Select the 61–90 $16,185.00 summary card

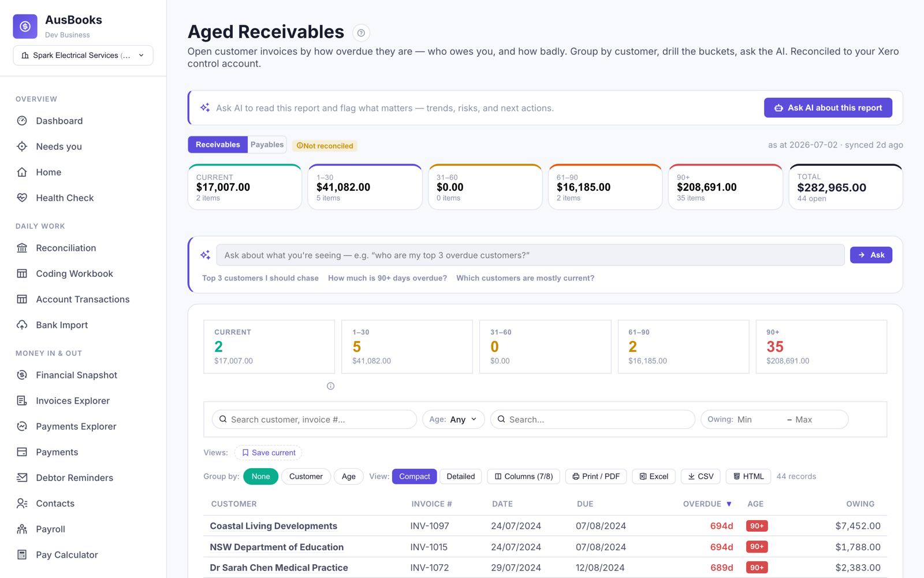pyautogui.click(x=605, y=187)
